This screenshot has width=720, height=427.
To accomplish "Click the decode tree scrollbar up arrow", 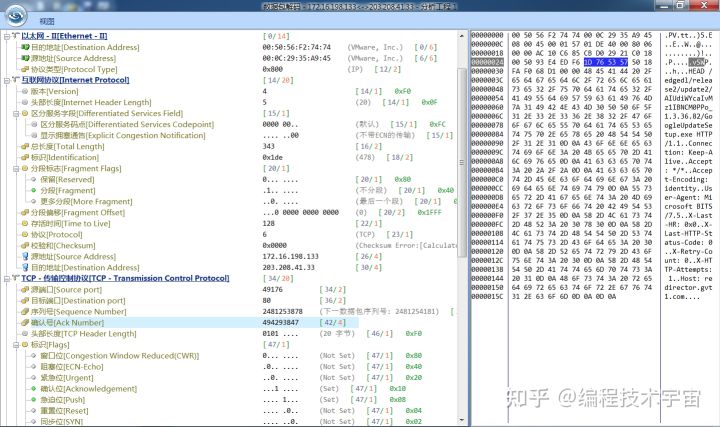I will (462, 35).
